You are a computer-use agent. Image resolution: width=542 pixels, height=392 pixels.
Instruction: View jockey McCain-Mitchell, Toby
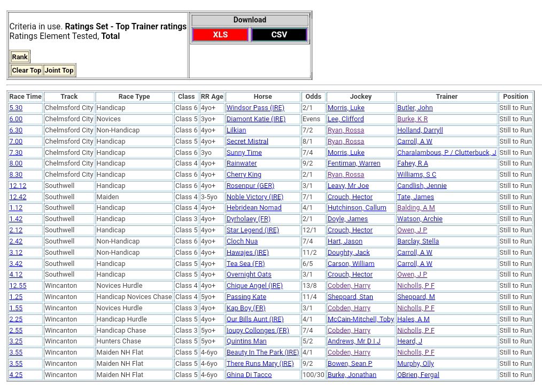(360, 319)
